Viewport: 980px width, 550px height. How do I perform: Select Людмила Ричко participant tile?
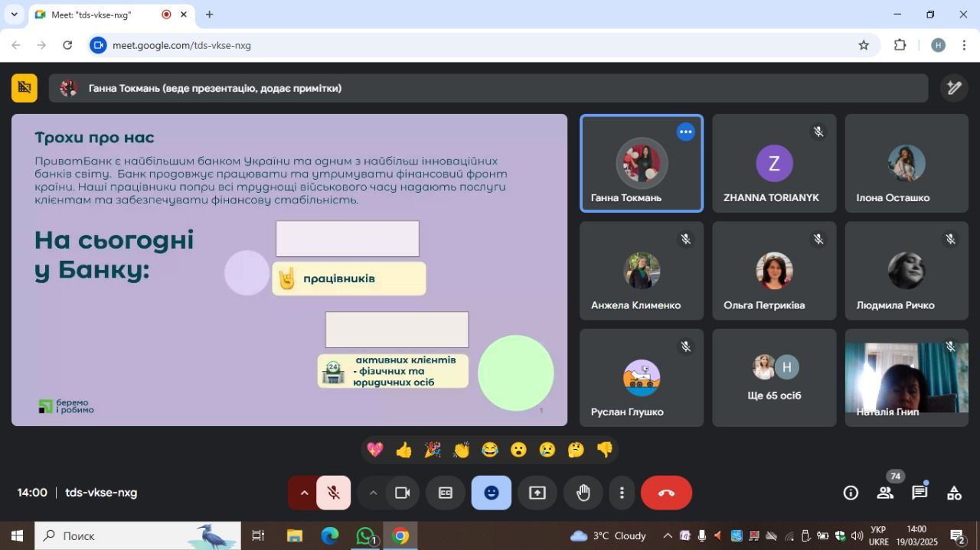[x=906, y=271]
